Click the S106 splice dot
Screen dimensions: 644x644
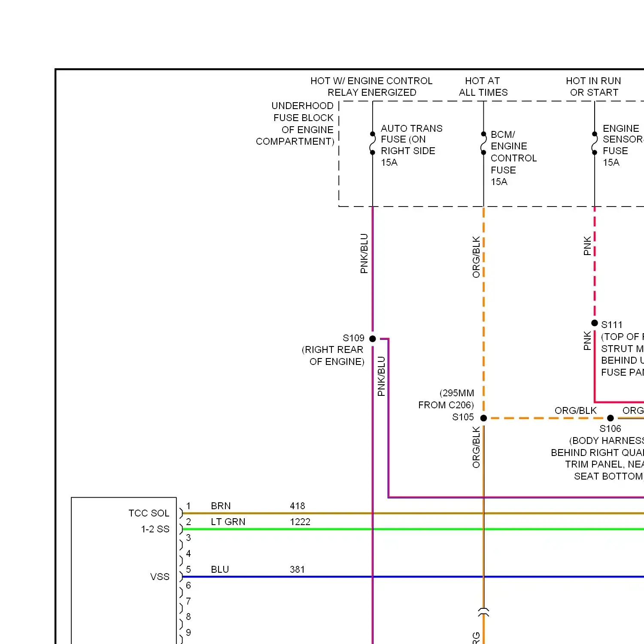611,418
